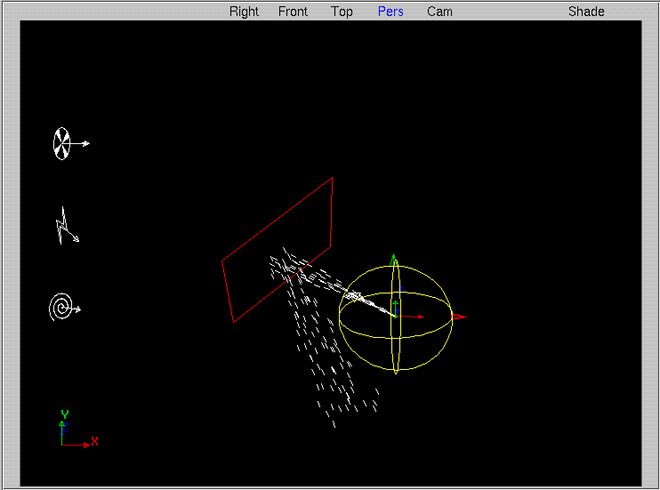Grab the green Y arrow atop the sphere
Image resolution: width=660 pixels, height=490 pixels.
click(394, 259)
